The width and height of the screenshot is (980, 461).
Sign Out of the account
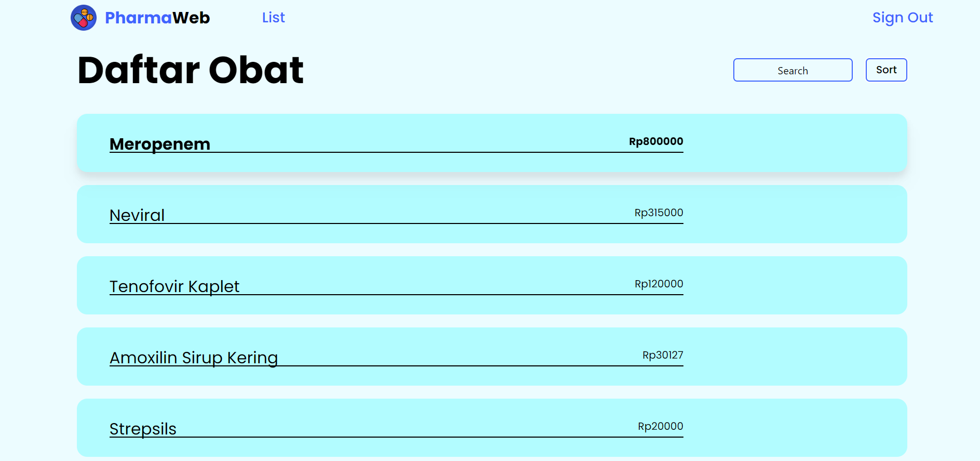[x=902, y=18]
